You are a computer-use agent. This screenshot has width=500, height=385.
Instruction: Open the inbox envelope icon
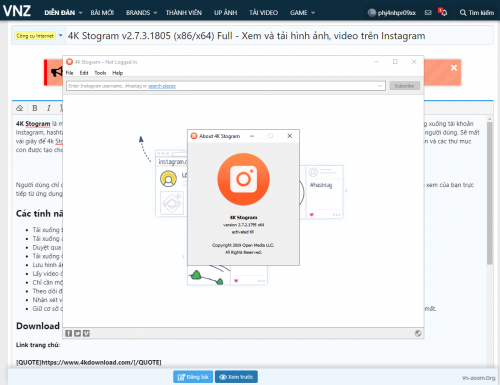point(428,13)
